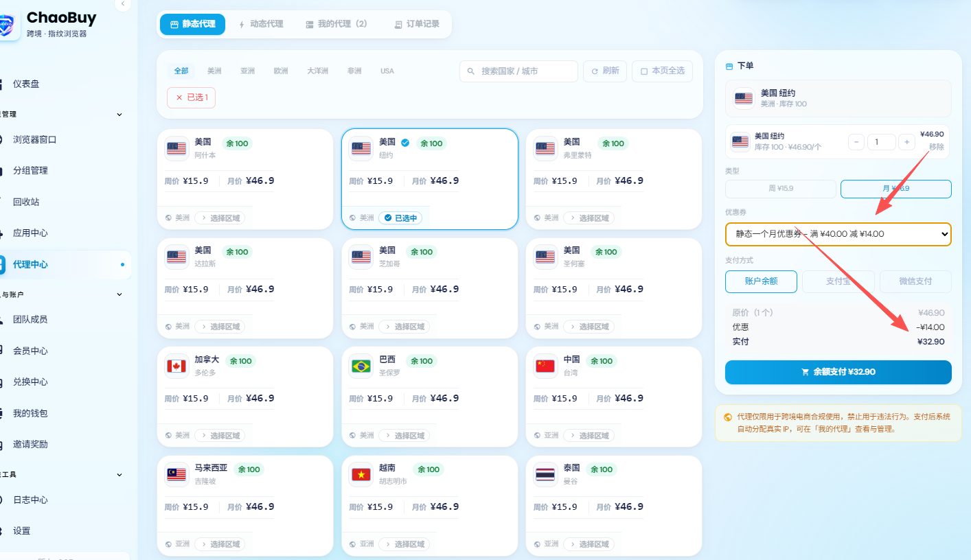Increase quantity with the plus button
Viewport: 971px width, 560px height.
coord(906,142)
